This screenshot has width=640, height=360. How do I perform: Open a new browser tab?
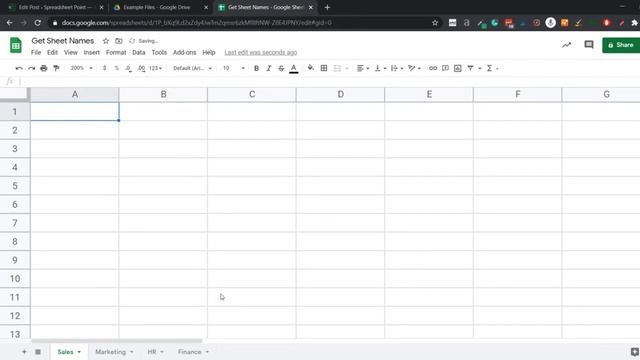(x=327, y=7)
